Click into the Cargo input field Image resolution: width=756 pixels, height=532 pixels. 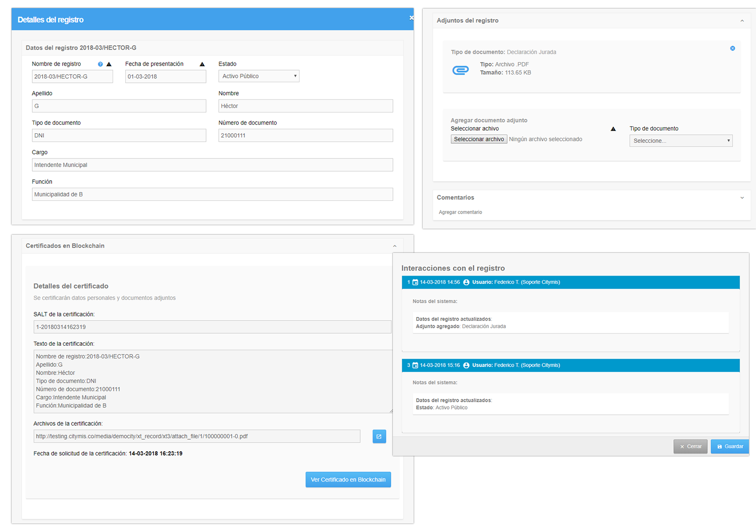212,165
